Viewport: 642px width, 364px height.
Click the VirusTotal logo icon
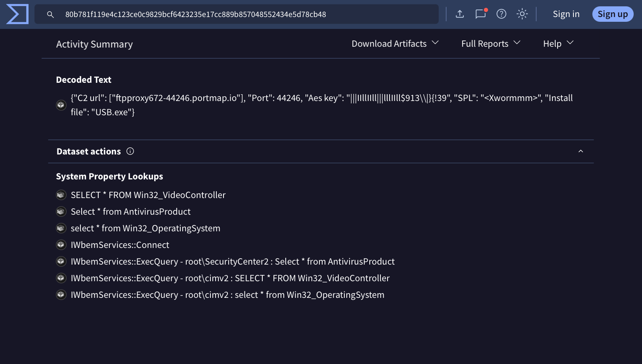click(17, 14)
